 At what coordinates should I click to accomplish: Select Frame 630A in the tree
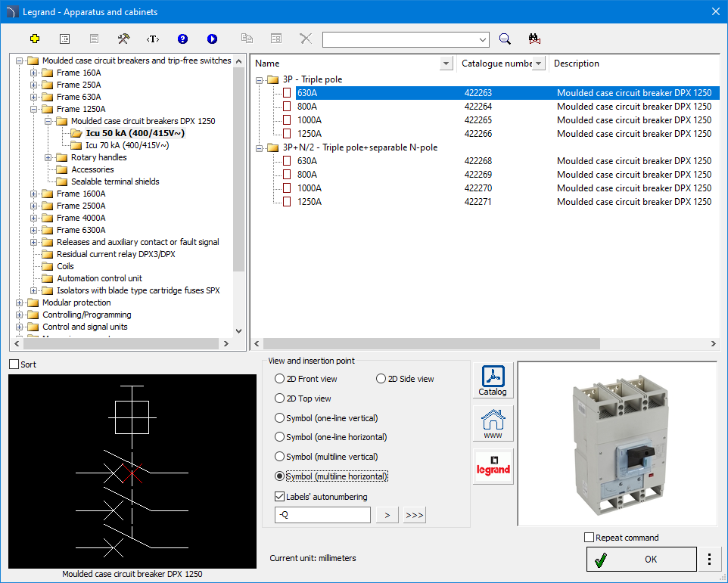coord(79,97)
